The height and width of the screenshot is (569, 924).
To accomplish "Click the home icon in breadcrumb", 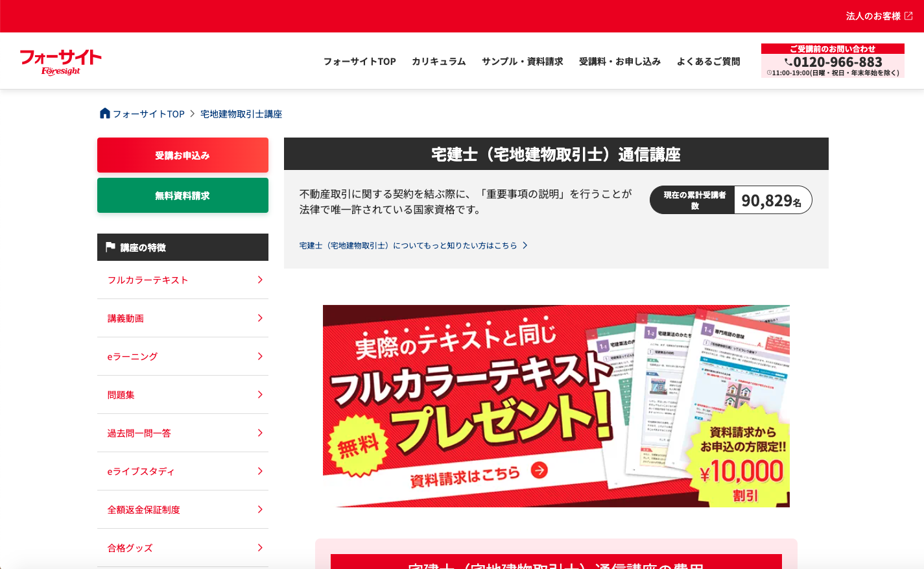I will [x=105, y=114].
